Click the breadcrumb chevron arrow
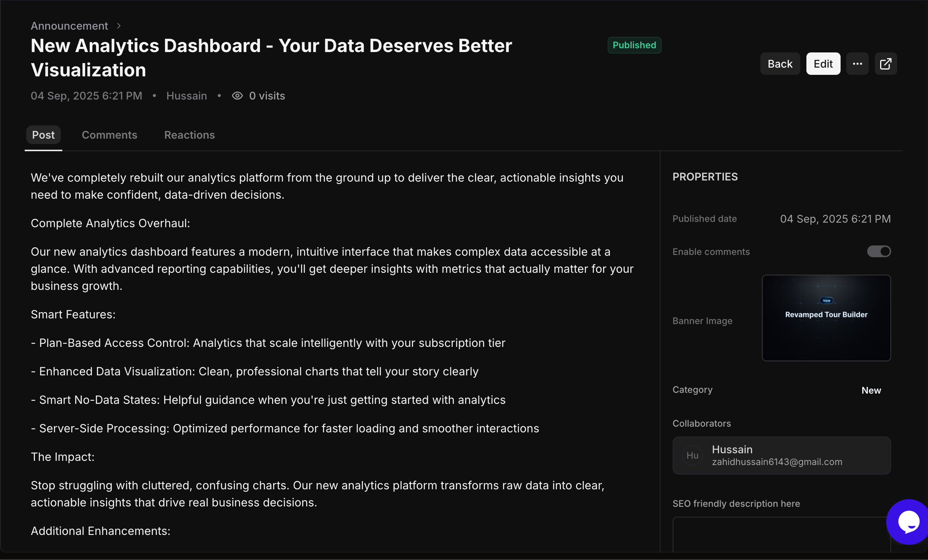Image resolution: width=928 pixels, height=560 pixels. [x=119, y=26]
